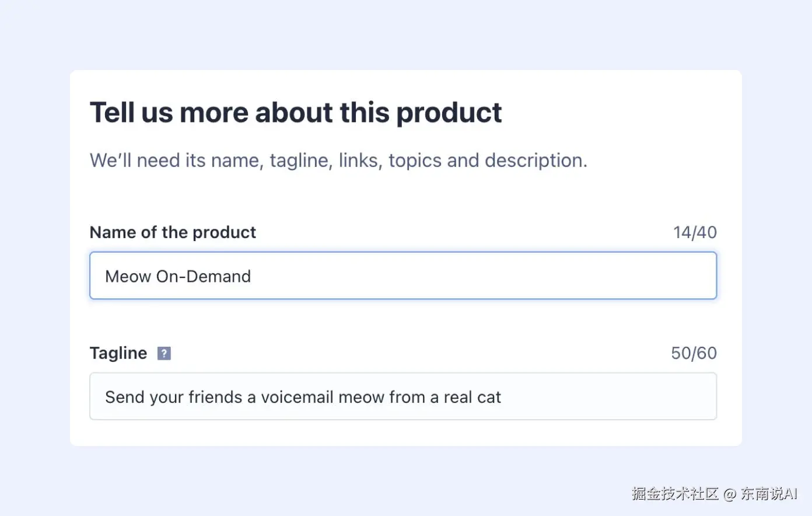Click the question mark help icon beside Tagline
The height and width of the screenshot is (516, 812).
point(164,353)
